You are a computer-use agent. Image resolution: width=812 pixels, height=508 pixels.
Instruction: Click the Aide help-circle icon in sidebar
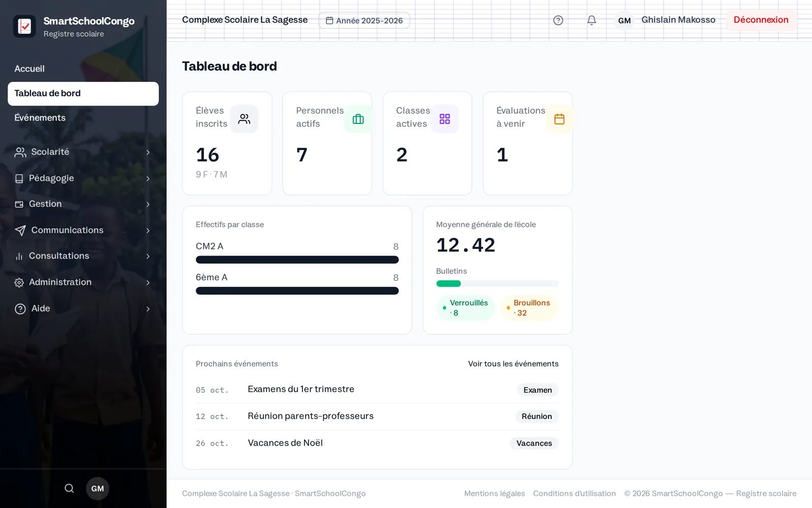point(20,309)
